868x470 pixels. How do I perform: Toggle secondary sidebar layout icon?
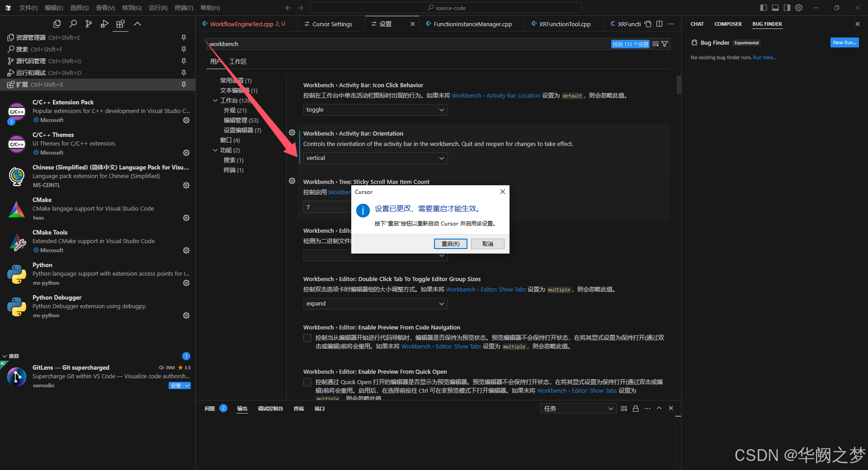pos(787,8)
